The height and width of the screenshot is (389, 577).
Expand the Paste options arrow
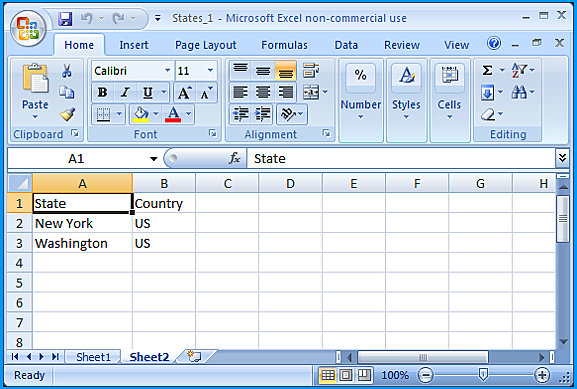coord(35,117)
